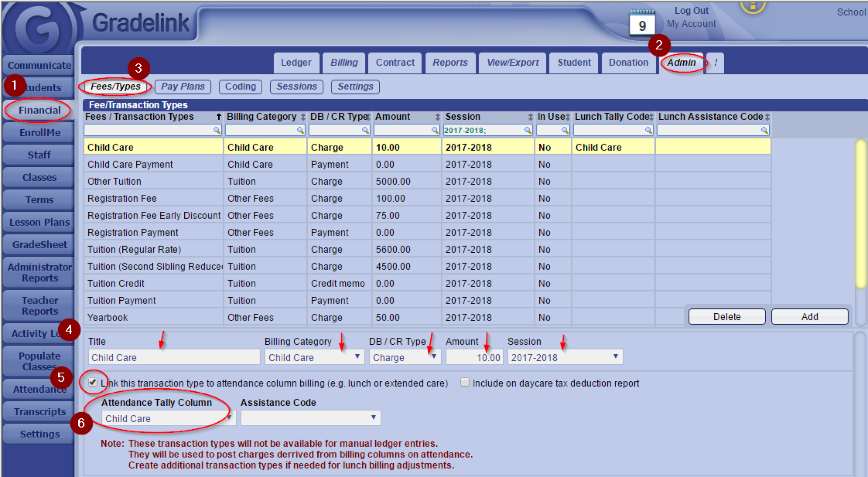Click search icon in Lunch Assistance Code filter

764,130
